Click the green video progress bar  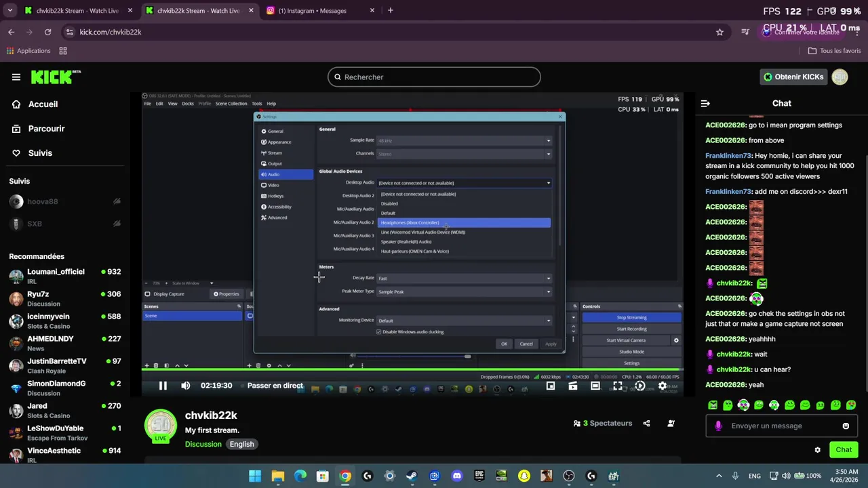click(x=411, y=369)
